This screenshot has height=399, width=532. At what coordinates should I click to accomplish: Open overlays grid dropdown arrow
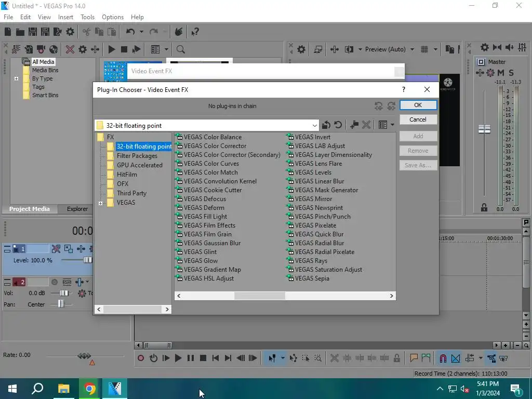tap(435, 49)
